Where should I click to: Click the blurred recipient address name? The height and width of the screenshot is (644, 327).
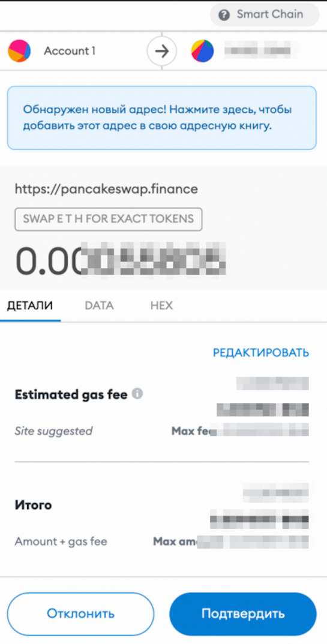click(x=257, y=51)
